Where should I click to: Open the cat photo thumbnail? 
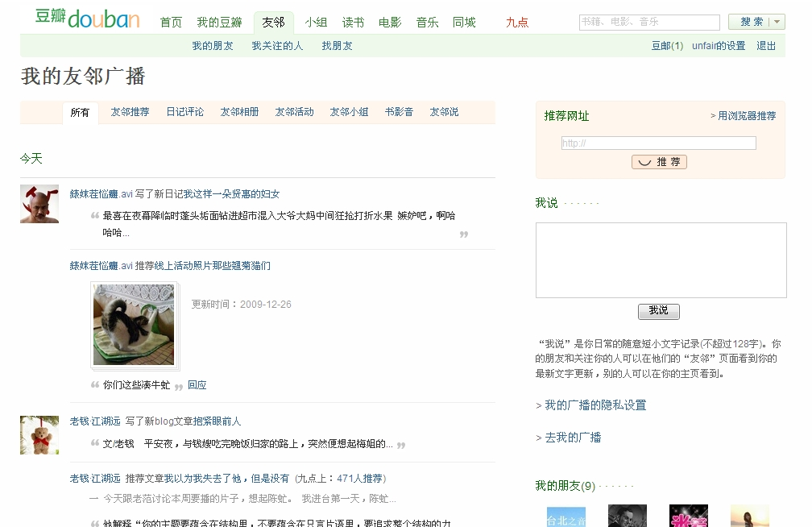pyautogui.click(x=134, y=325)
